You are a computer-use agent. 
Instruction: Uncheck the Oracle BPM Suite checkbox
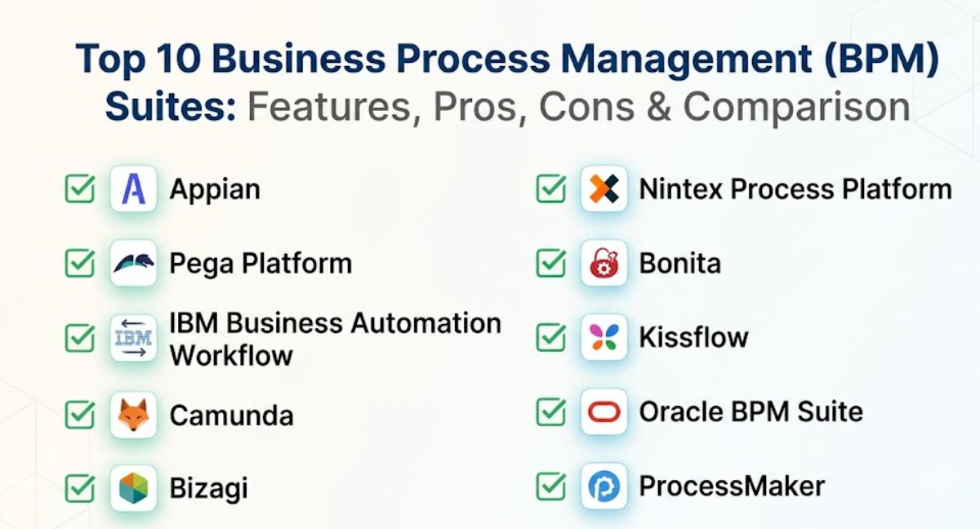point(550,411)
